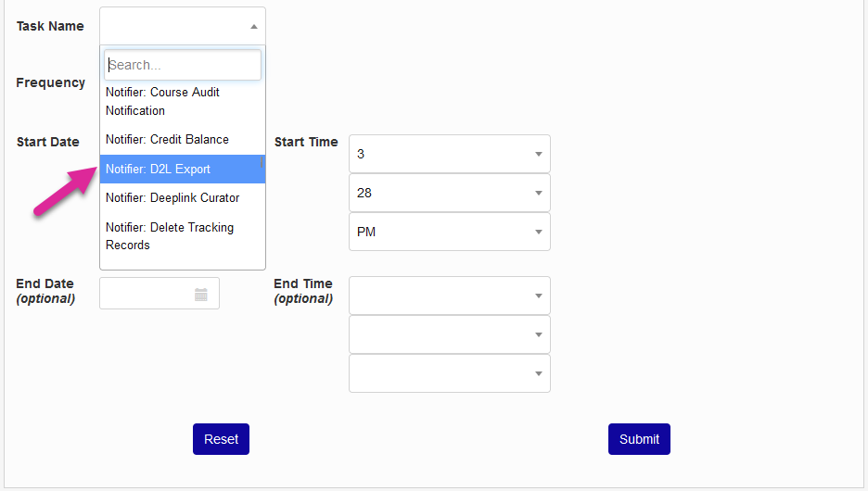Open the End Time AM/PM dropdown
Screen dimensions: 868x491
point(449,373)
